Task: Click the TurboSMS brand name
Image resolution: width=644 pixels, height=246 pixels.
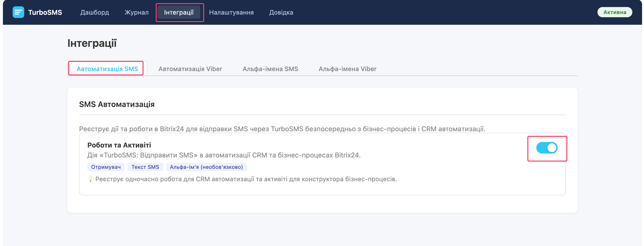Action: (45, 12)
